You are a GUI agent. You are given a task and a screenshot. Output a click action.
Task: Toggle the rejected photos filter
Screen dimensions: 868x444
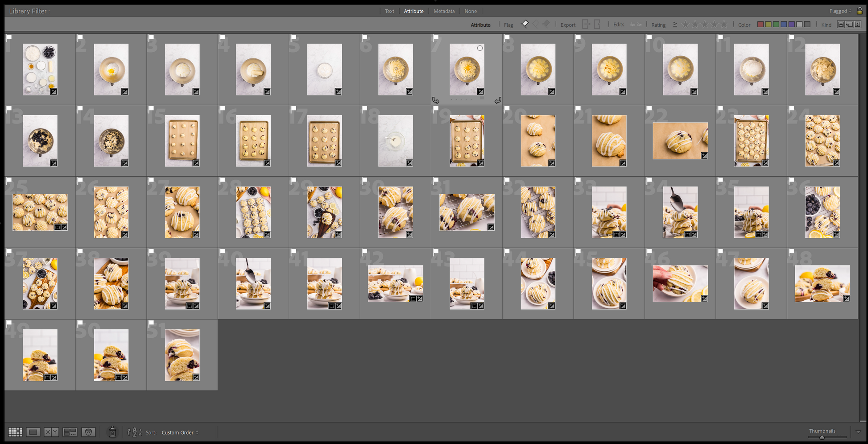coord(546,24)
